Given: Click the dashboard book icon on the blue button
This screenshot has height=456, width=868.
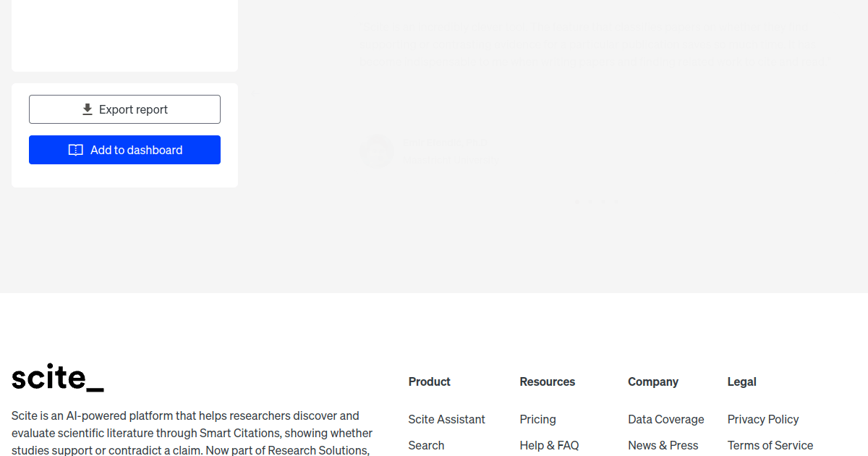Looking at the screenshot, I should (76, 150).
